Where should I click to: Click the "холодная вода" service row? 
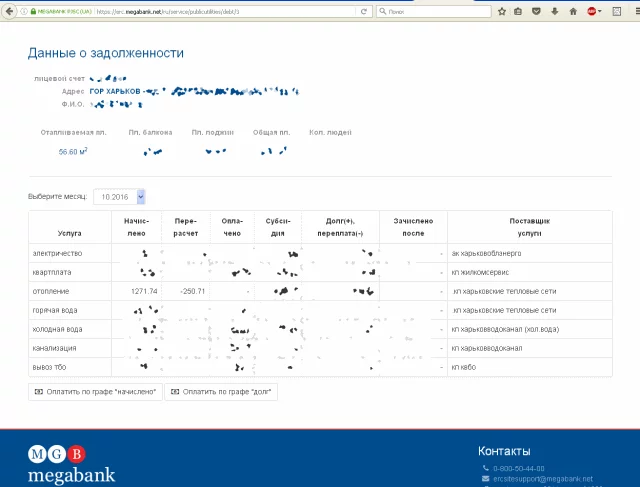point(320,329)
